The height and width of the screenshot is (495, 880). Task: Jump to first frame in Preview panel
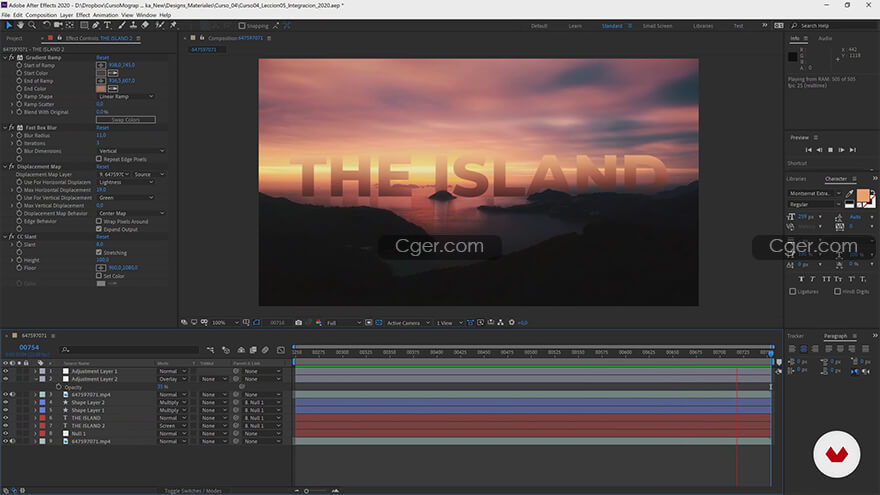(808, 150)
